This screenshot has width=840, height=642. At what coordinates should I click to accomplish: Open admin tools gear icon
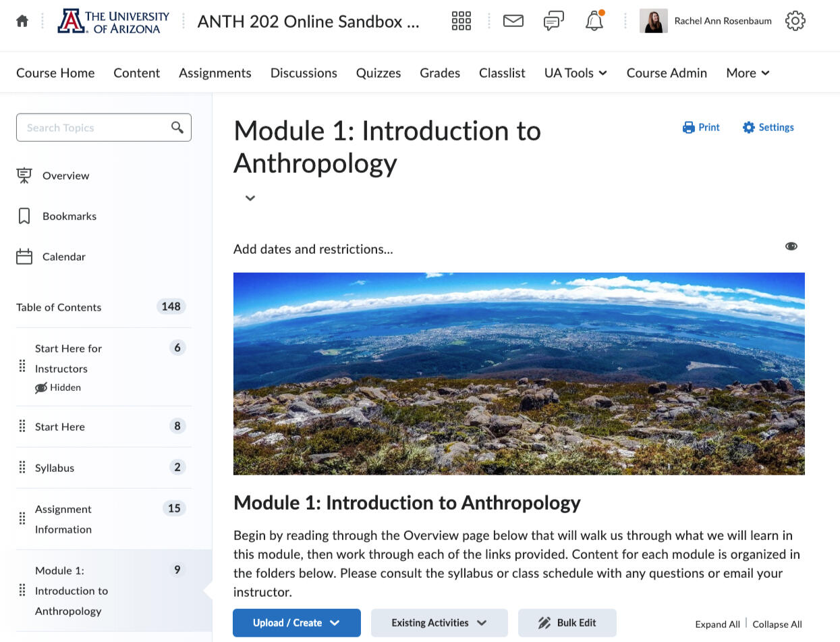(795, 21)
